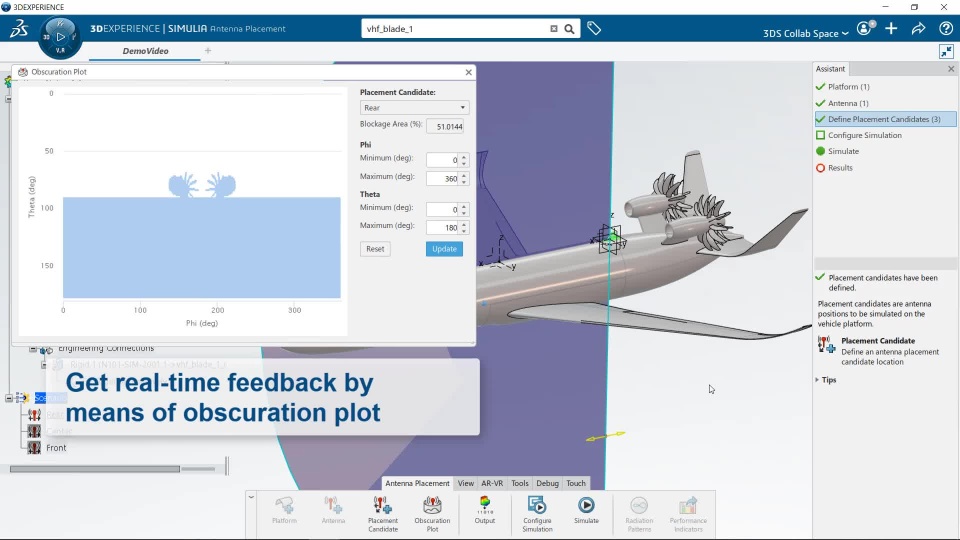Open the 3DS compass logo menu
The image size is (960, 540).
pyautogui.click(x=19, y=29)
